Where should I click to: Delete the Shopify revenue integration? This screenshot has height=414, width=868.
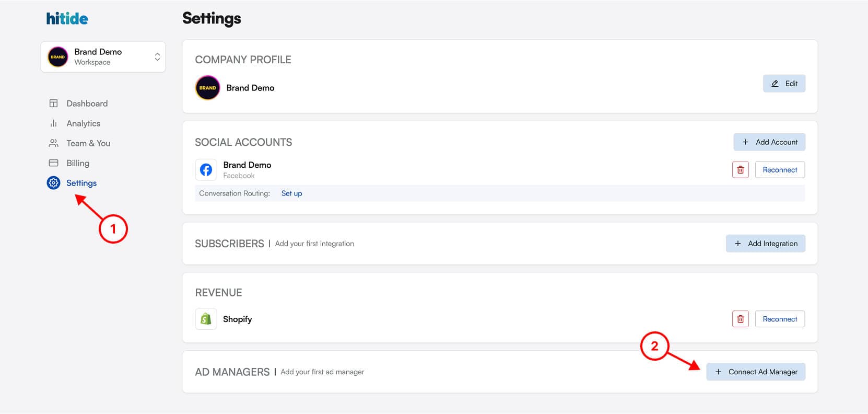(740, 319)
